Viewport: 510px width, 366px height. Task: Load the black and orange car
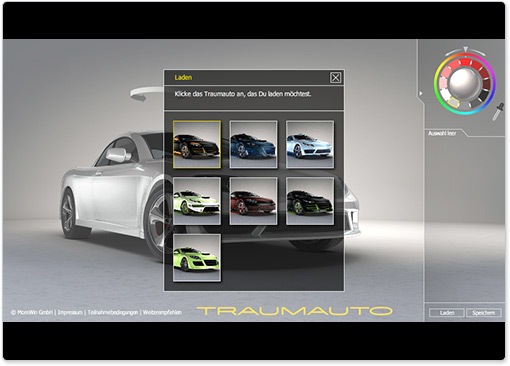click(x=197, y=144)
